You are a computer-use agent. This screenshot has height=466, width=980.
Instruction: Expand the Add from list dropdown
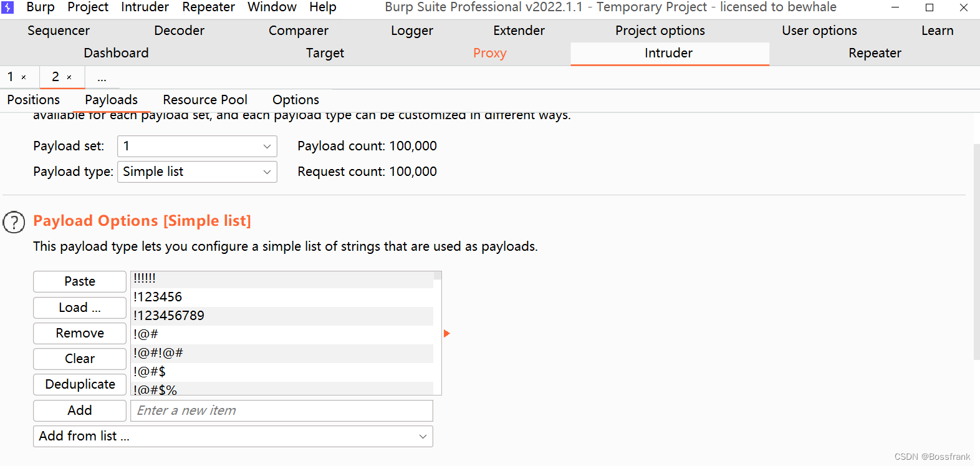pos(233,437)
